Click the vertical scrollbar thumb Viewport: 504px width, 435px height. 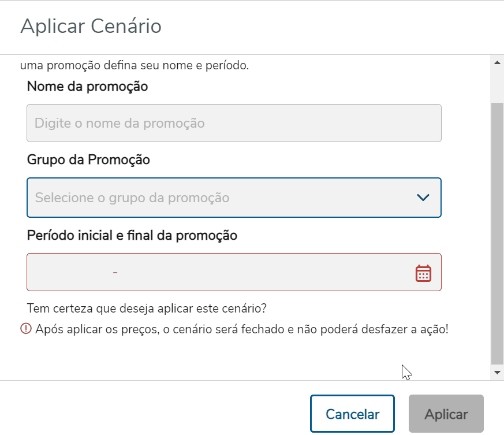(x=496, y=231)
